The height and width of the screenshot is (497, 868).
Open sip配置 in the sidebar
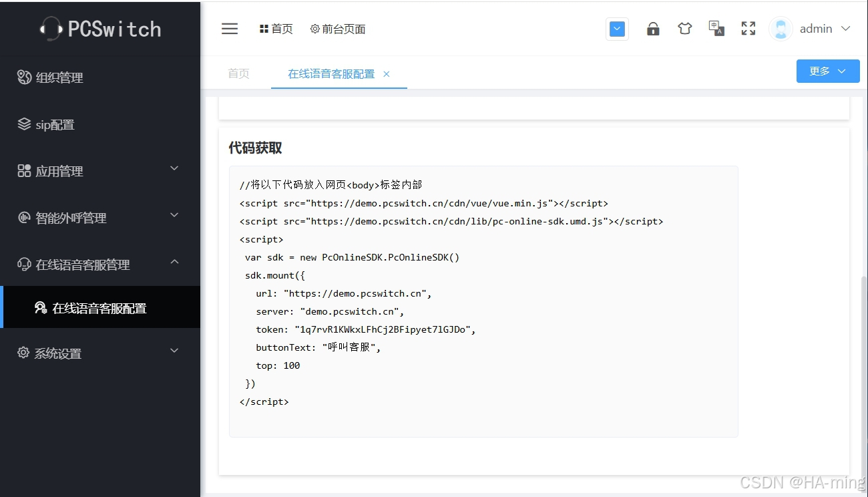[x=100, y=124]
